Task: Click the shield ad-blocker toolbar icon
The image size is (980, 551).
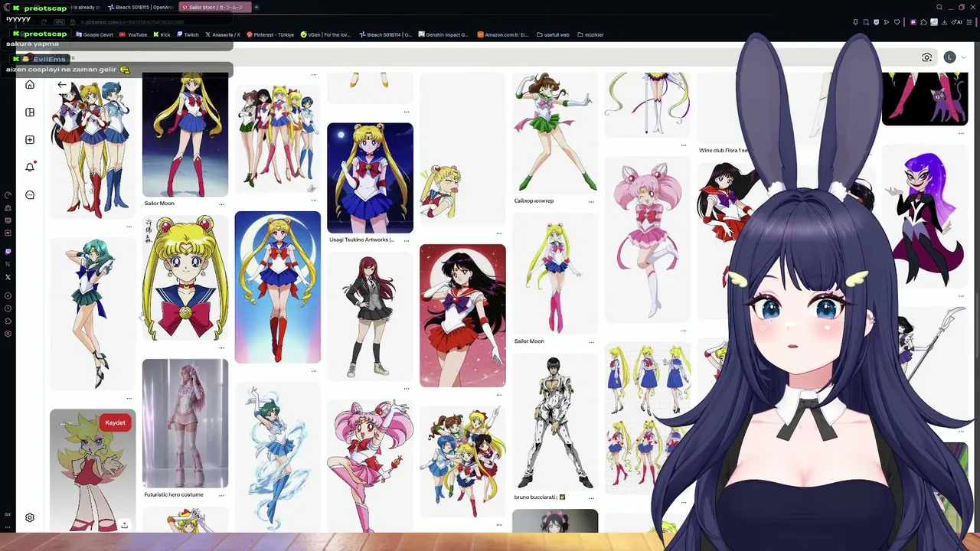Action: point(877,22)
